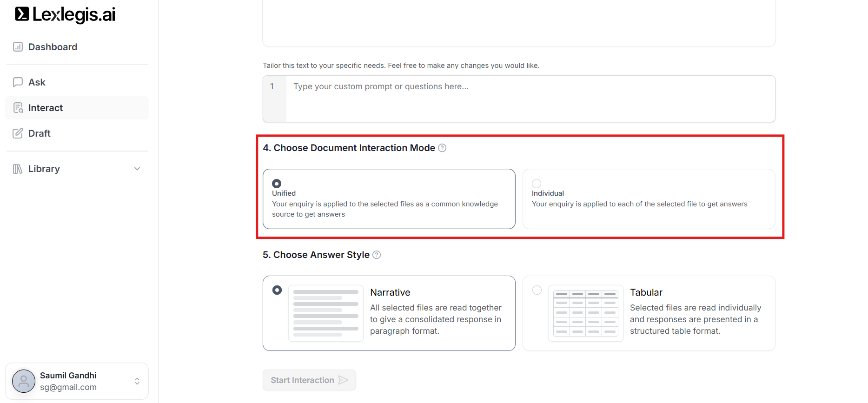
Task: Click the Lexlegis.ai logo
Action: (65, 14)
